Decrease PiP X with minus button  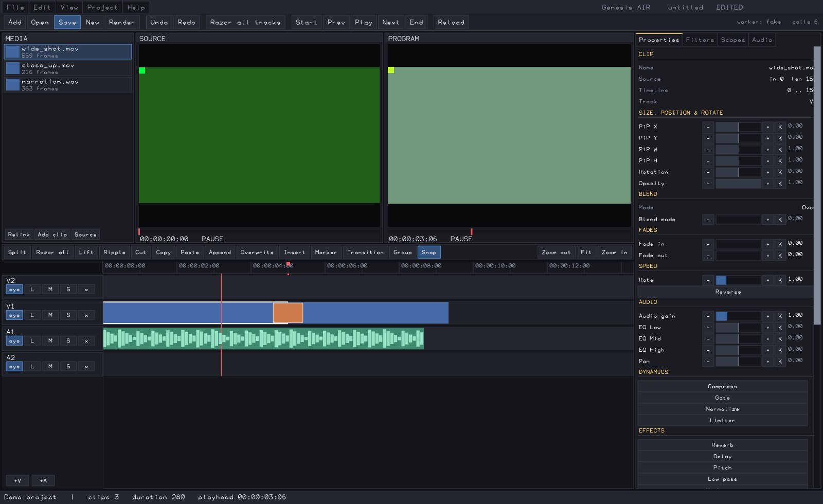pyautogui.click(x=708, y=127)
